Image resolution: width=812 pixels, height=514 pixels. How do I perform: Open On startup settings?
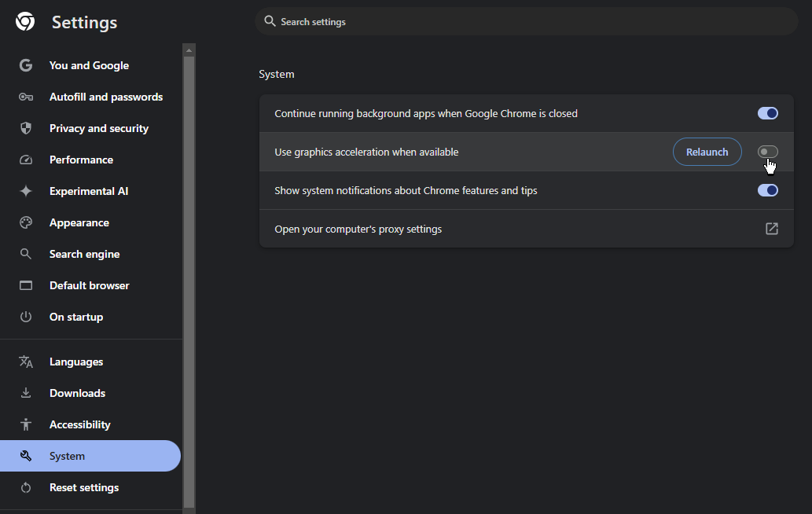90,317
